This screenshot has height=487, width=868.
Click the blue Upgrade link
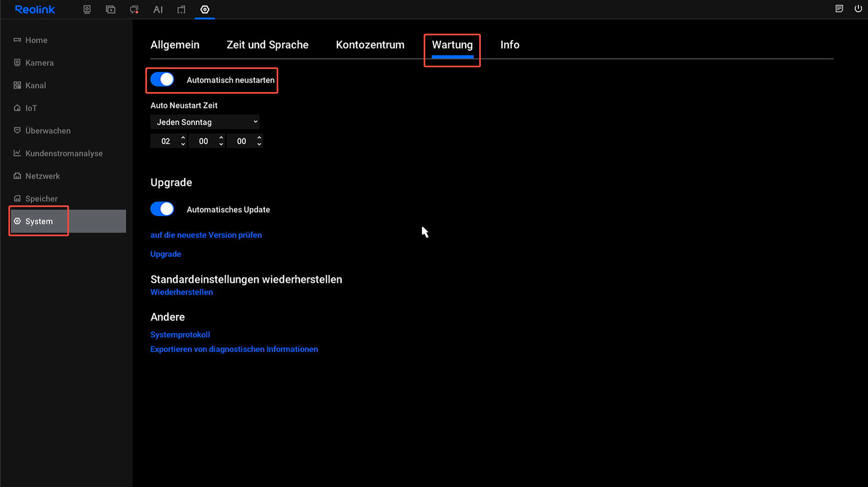pyautogui.click(x=166, y=254)
